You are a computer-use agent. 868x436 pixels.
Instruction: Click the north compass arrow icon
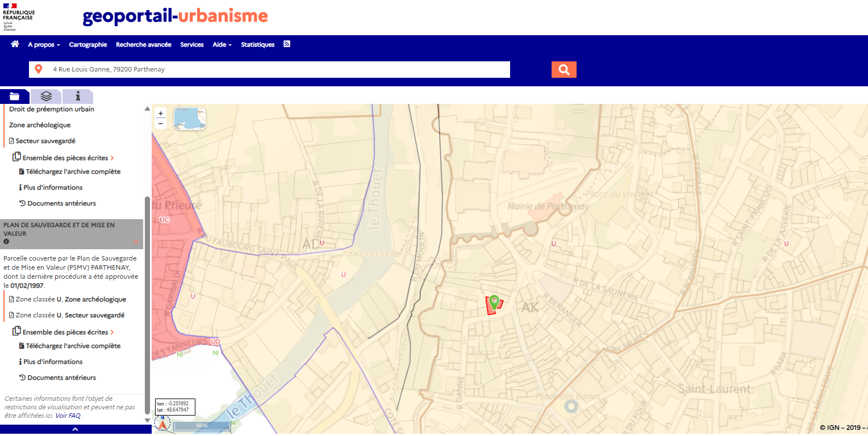coord(162,423)
